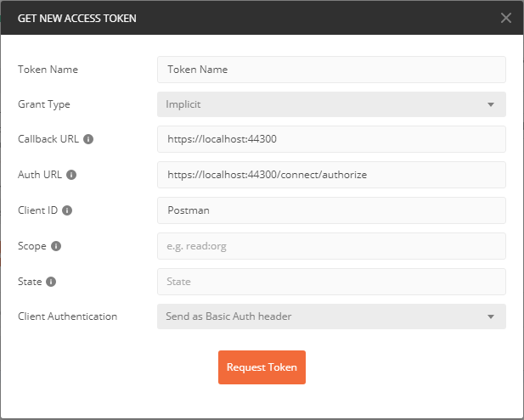The width and height of the screenshot is (524, 420).
Task: Click the Client ID info icon
Action: [67, 210]
